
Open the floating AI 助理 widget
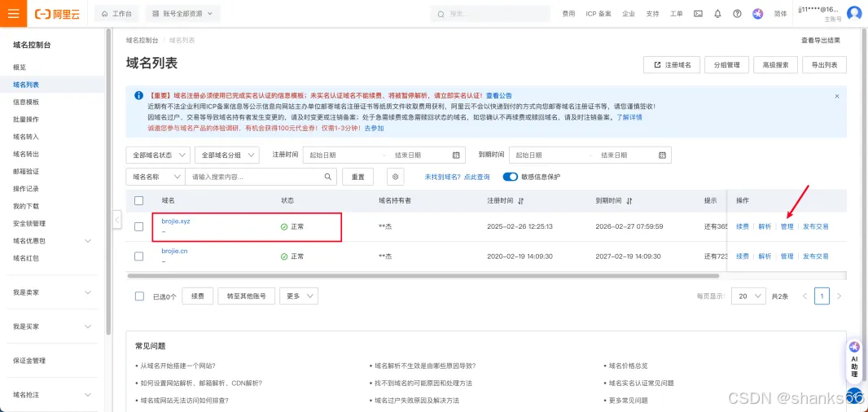[855, 360]
